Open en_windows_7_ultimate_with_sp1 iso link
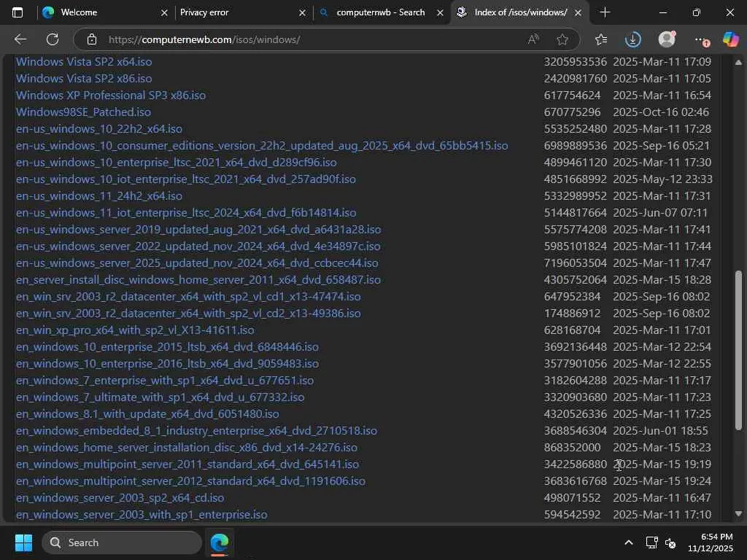This screenshot has width=747, height=560. [160, 397]
